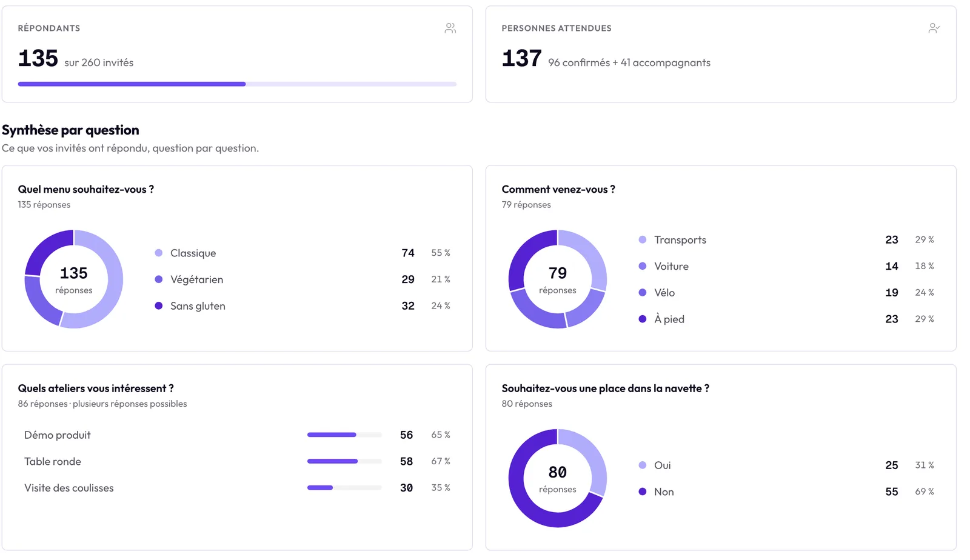The width and height of the screenshot is (970, 560).
Task: Click 'Comment venez-vous ?' heading
Action: pyautogui.click(x=558, y=189)
